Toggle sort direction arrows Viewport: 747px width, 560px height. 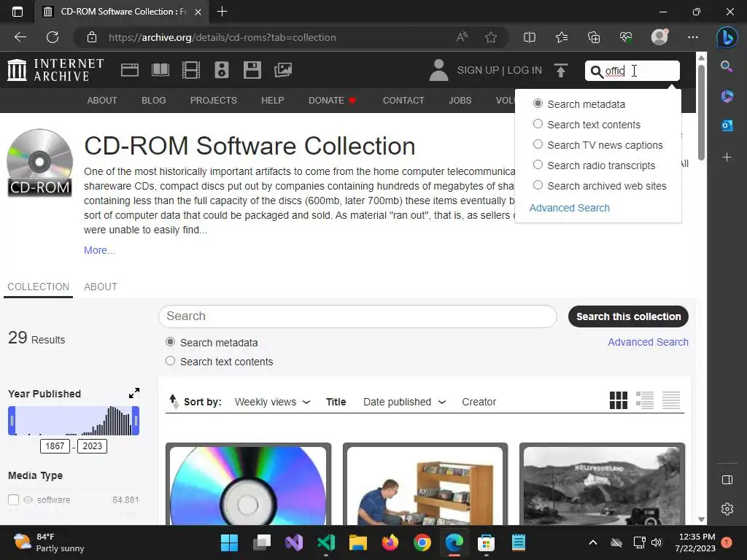(174, 402)
